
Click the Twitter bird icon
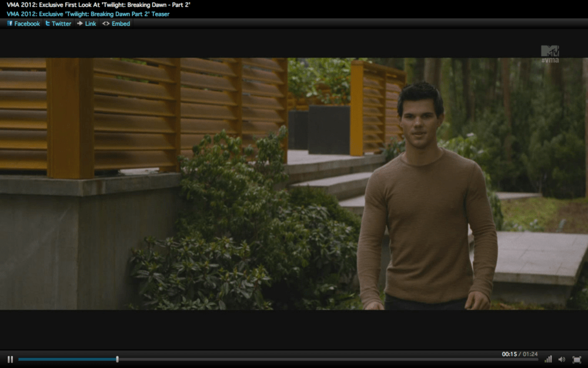[x=48, y=24]
